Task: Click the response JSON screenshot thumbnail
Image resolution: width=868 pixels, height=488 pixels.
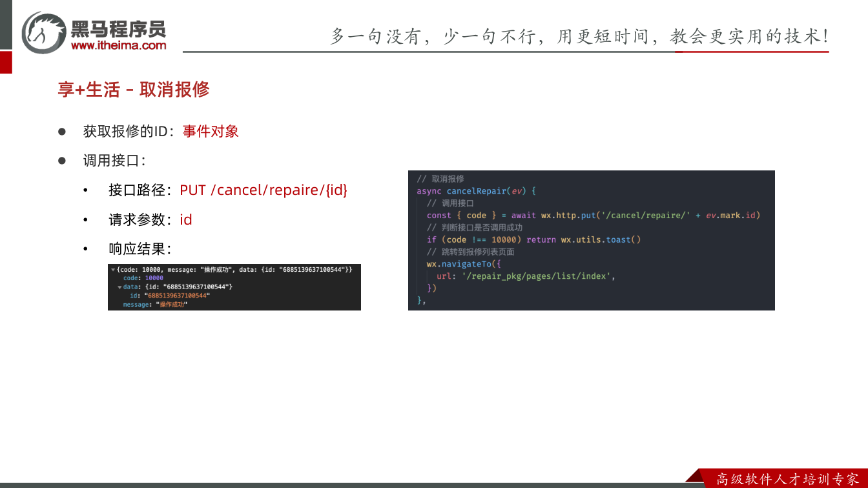Action: coord(234,287)
